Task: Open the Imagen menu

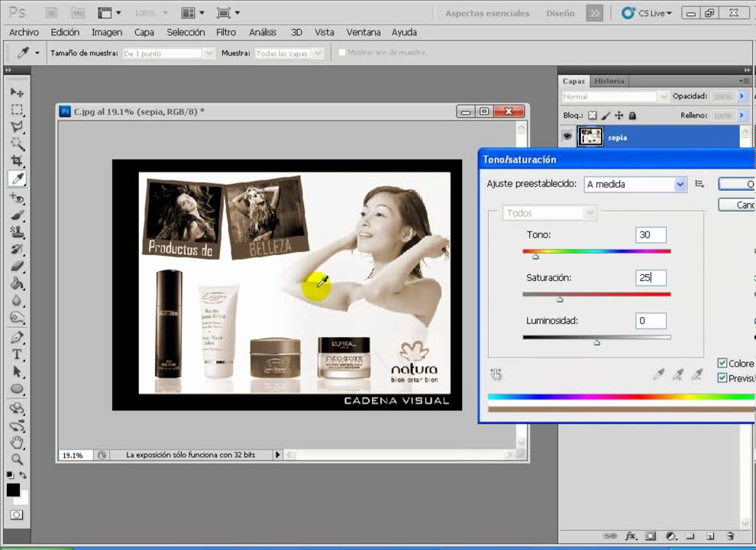Action: click(x=107, y=32)
